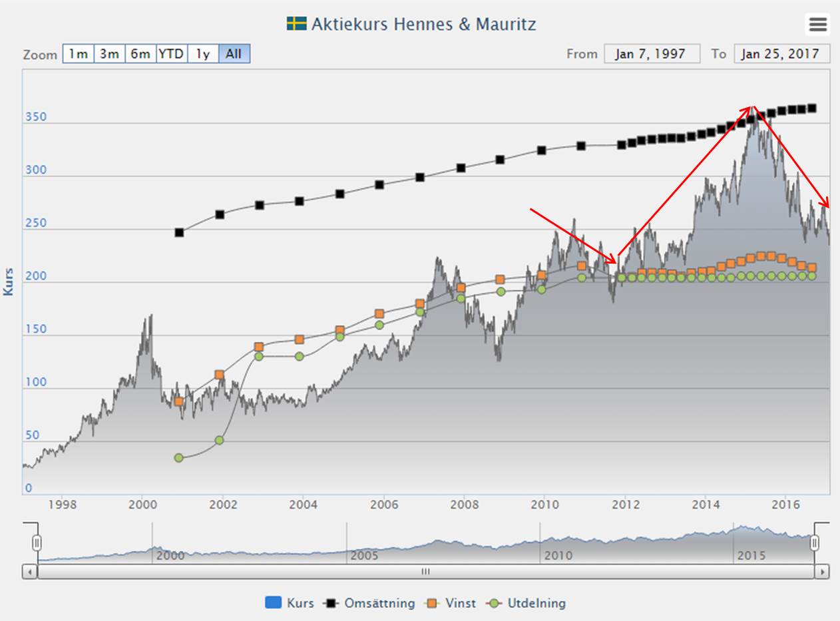Select the YTD zoom range
This screenshot has width=840, height=621.
pos(171,54)
